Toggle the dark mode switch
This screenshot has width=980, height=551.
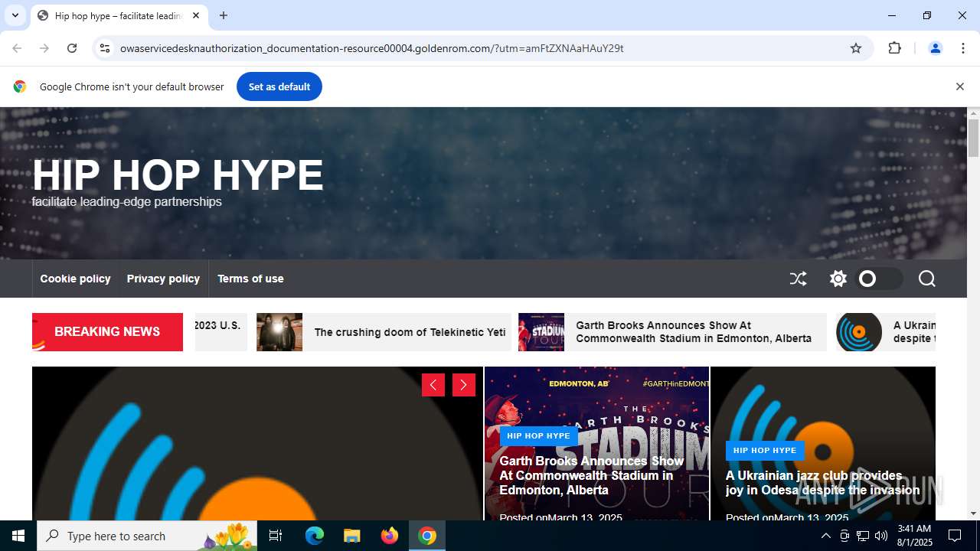click(x=879, y=279)
